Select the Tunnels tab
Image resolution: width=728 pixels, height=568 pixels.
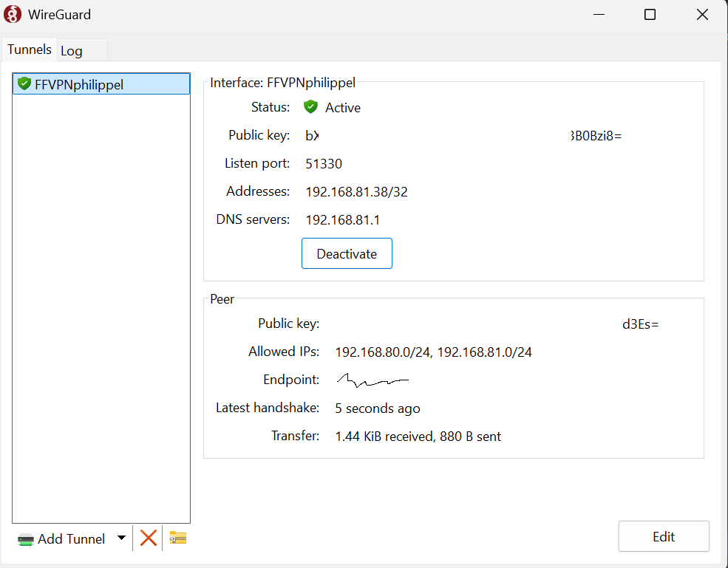[30, 49]
